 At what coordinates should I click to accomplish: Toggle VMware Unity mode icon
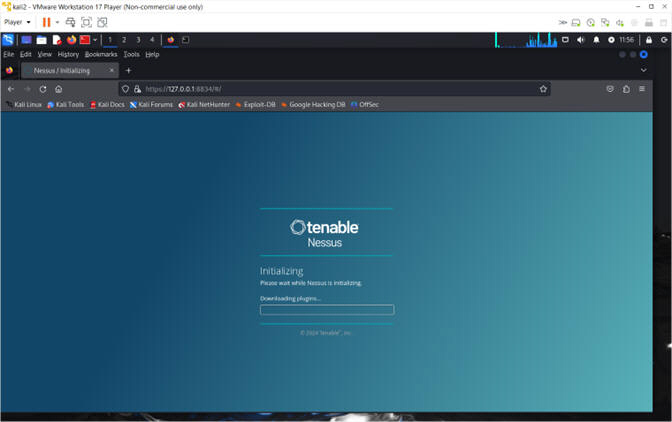tap(102, 22)
